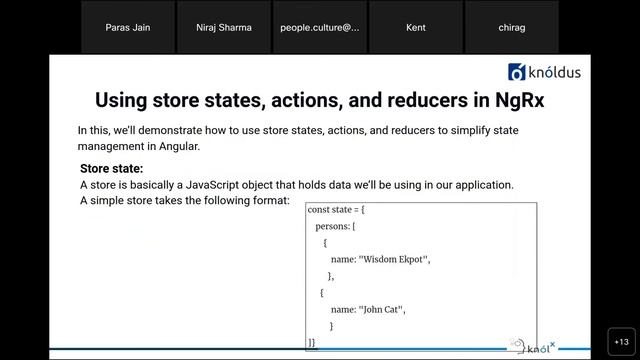The height and width of the screenshot is (360, 640).
Task: Select Kent participant tile
Action: click(x=416, y=27)
